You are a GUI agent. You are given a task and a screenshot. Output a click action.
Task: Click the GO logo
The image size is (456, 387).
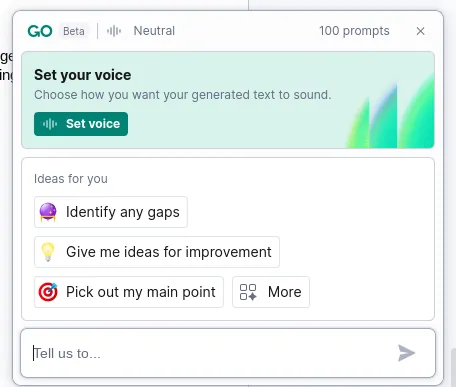pyautogui.click(x=40, y=31)
